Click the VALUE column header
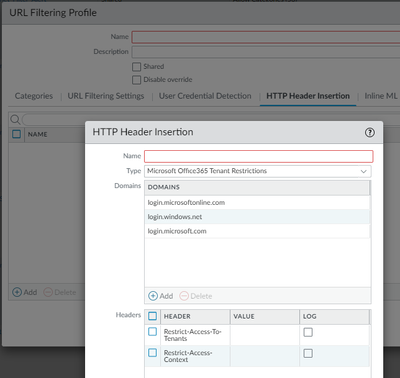 [x=265, y=316]
